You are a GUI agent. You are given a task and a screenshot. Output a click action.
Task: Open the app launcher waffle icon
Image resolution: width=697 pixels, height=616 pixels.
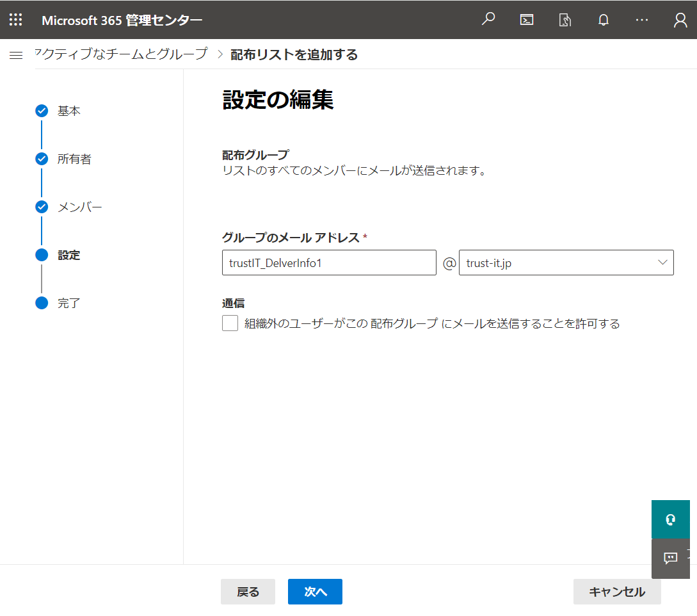coord(15,20)
